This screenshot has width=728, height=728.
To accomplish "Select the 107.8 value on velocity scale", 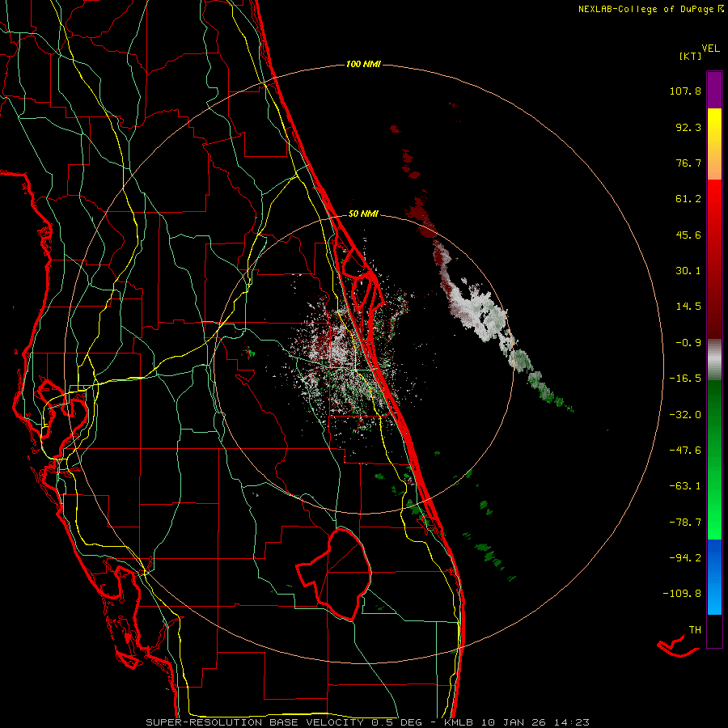I will pos(685,91).
